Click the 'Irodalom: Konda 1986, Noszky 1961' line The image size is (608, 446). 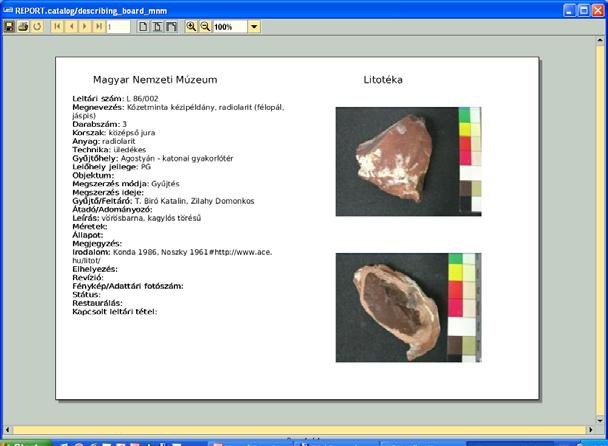click(172, 256)
